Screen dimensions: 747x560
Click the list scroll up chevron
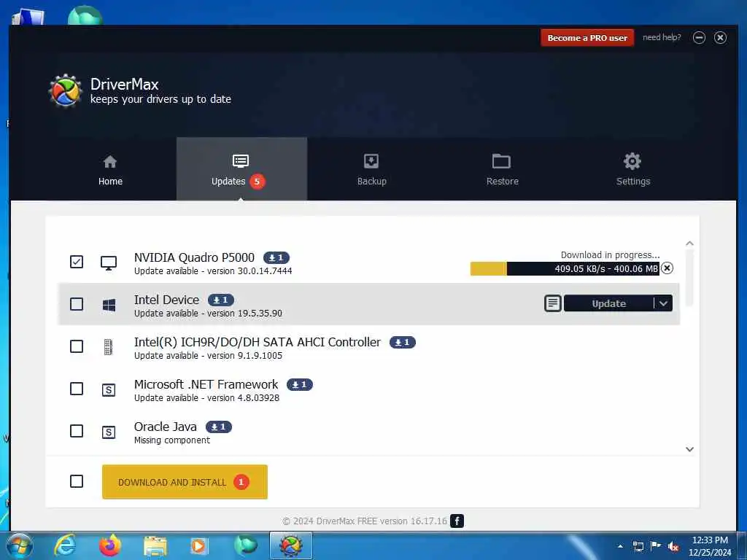tap(689, 244)
